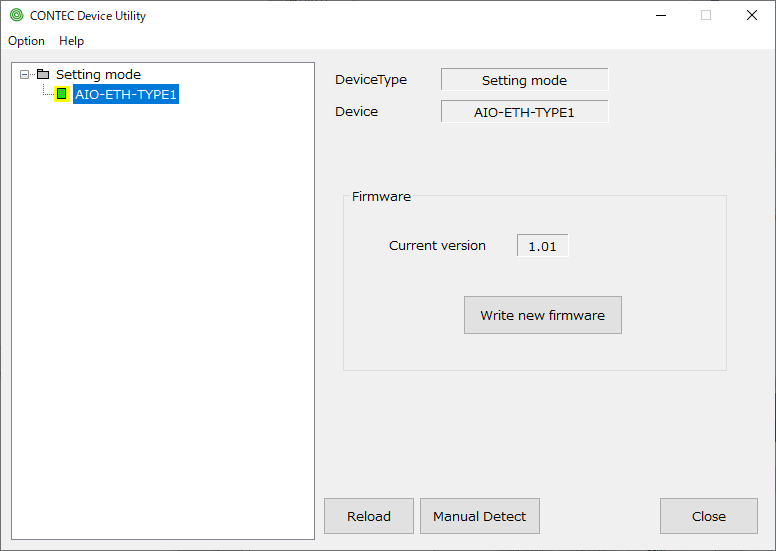Click the Close button at bottom right
This screenshot has width=776, height=551.
[x=708, y=516]
